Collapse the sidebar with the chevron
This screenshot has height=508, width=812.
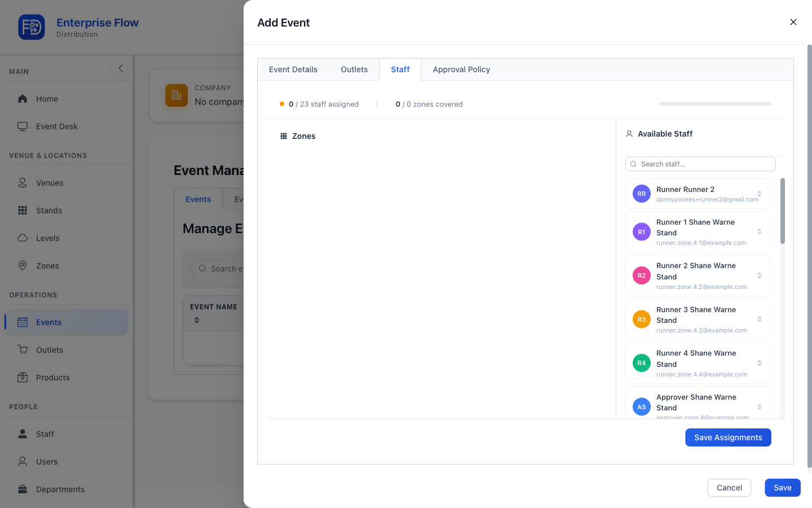121,68
